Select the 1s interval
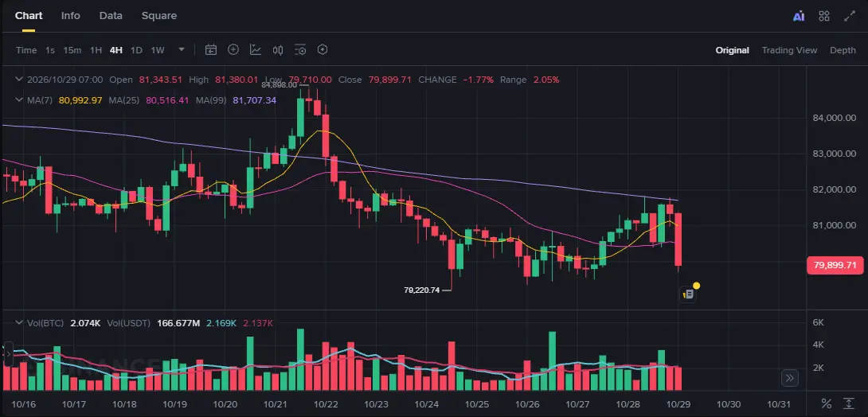 click(x=50, y=50)
